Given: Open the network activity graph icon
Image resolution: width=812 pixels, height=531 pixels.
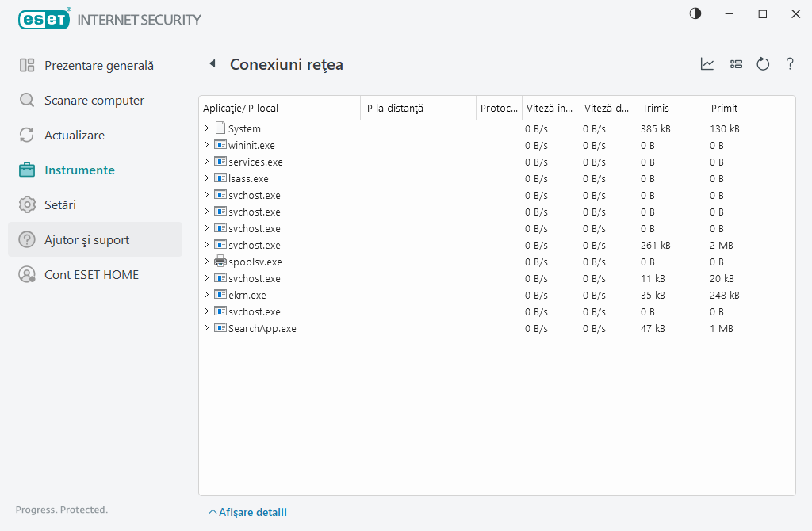Looking at the screenshot, I should pyautogui.click(x=707, y=64).
